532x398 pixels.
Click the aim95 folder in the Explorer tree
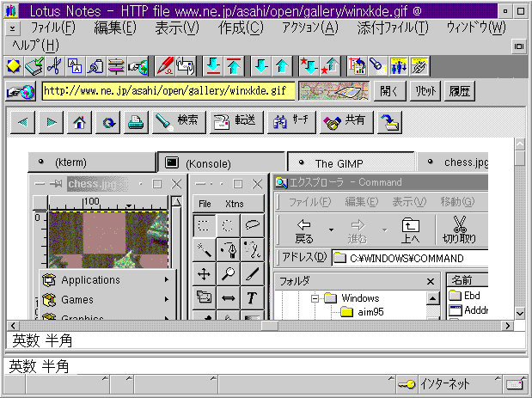tap(363, 312)
